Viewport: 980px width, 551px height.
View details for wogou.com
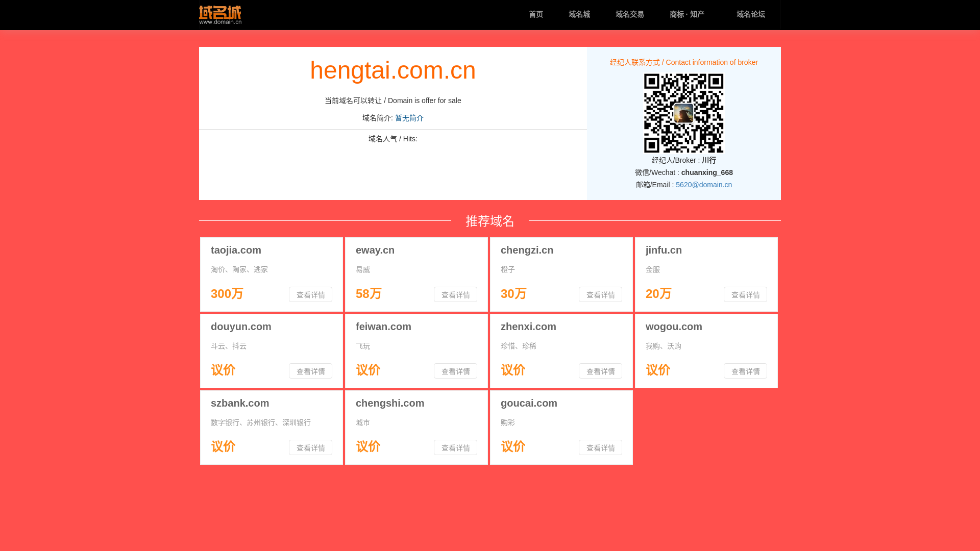(x=745, y=371)
